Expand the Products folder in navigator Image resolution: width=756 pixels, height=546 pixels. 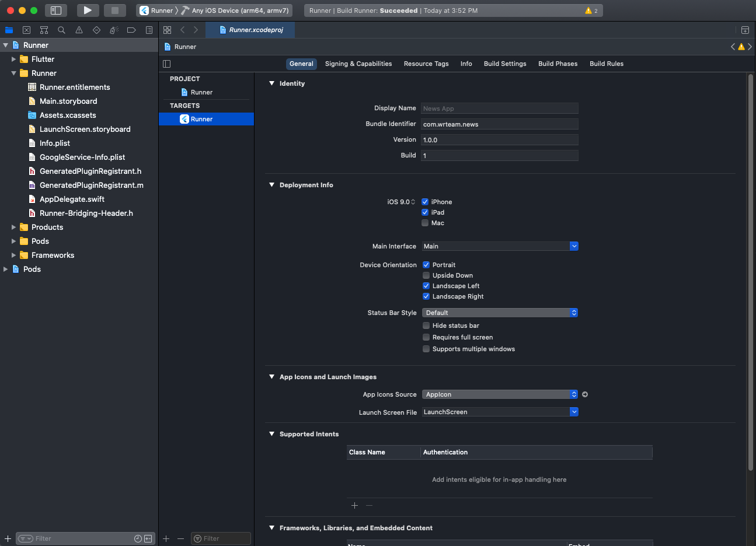(14, 228)
